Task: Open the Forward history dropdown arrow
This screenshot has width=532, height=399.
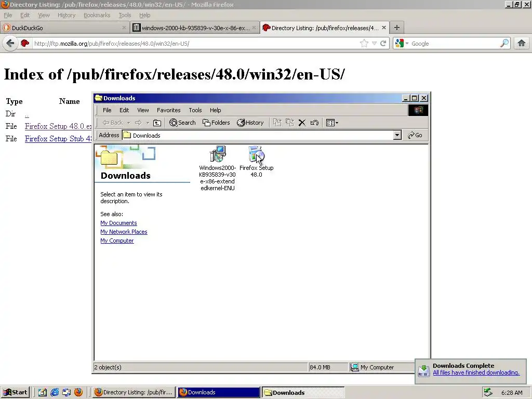Action: (x=148, y=123)
